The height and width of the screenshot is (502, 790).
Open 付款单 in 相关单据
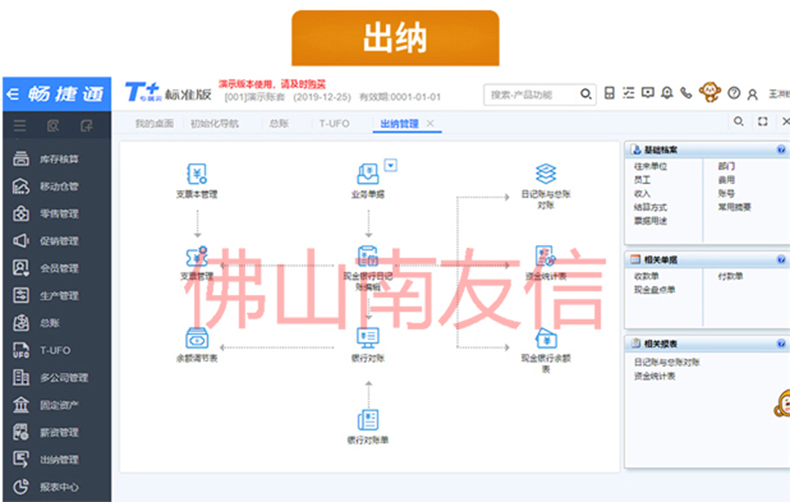tap(731, 276)
